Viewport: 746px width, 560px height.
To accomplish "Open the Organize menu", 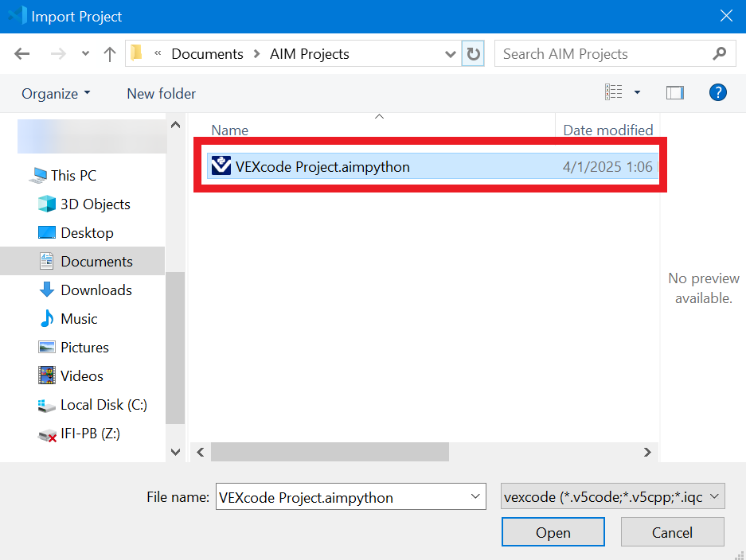I will [50, 93].
